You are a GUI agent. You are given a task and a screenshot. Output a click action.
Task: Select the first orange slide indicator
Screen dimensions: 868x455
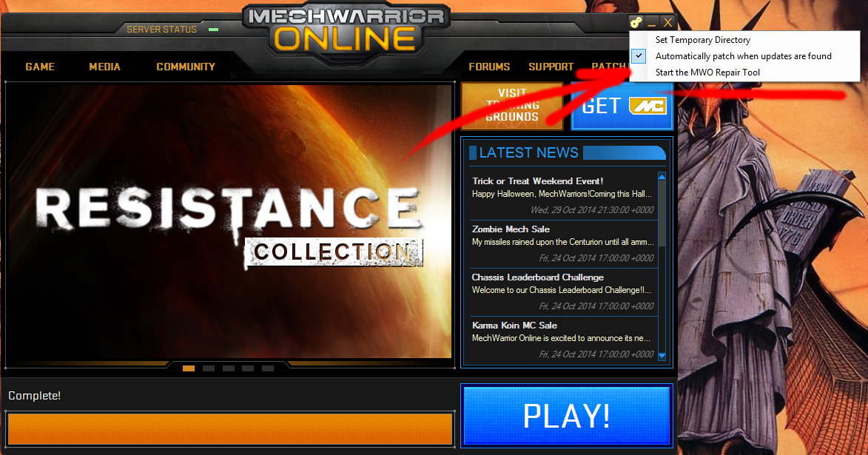coord(189,368)
